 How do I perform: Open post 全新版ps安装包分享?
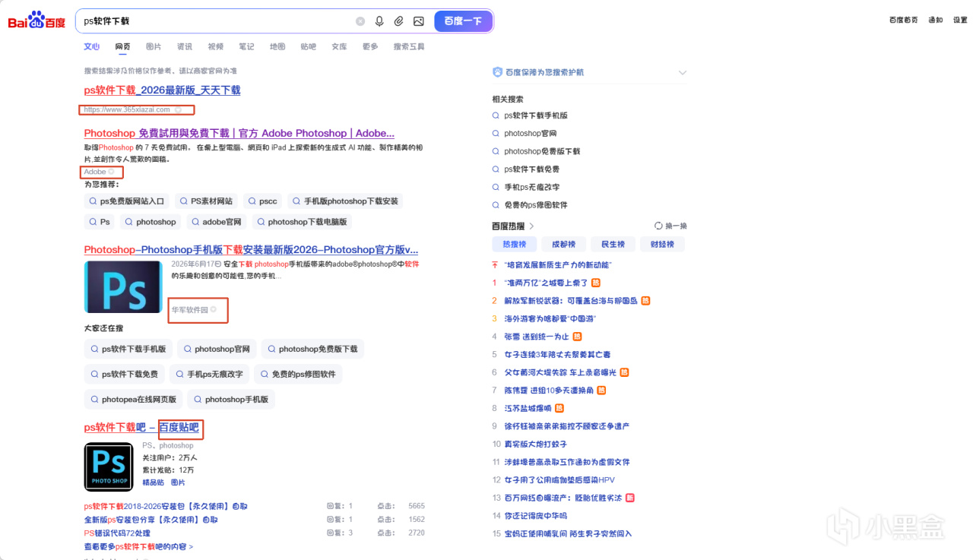tap(151, 520)
